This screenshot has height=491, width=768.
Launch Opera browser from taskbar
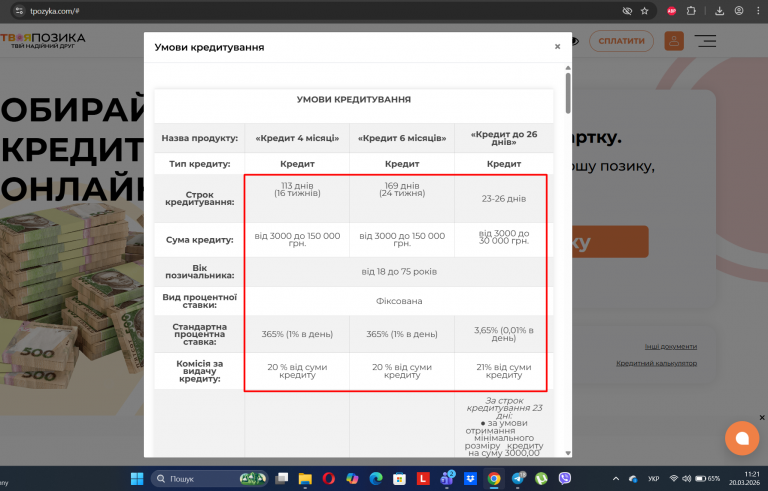(329, 478)
